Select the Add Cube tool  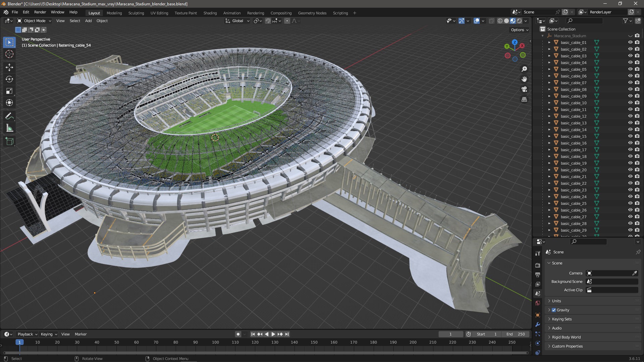click(9, 141)
